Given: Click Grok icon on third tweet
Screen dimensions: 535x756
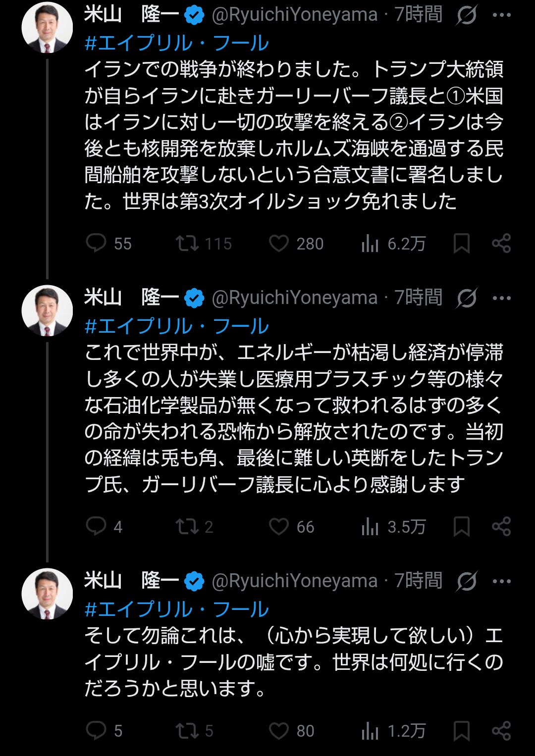Looking at the screenshot, I should (467, 581).
